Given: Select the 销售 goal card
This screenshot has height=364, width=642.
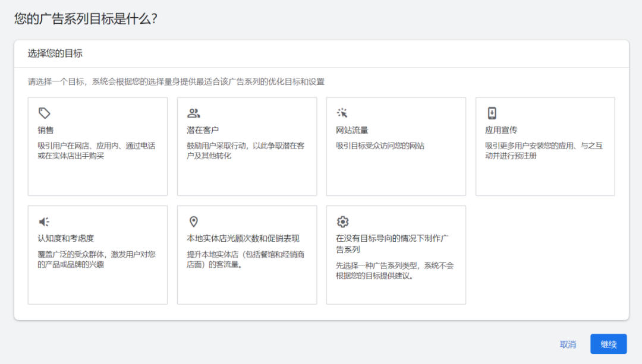Looking at the screenshot, I should [98, 147].
